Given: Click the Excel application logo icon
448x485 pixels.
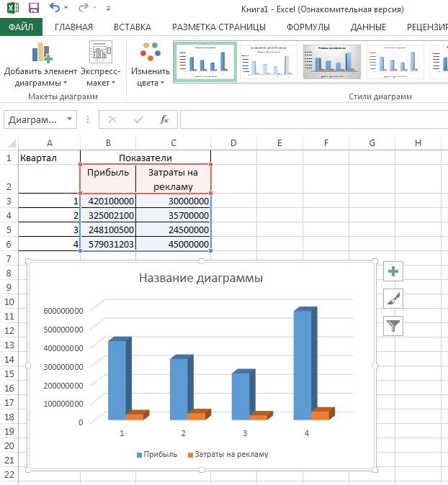Looking at the screenshot, I should pyautogui.click(x=13, y=8).
